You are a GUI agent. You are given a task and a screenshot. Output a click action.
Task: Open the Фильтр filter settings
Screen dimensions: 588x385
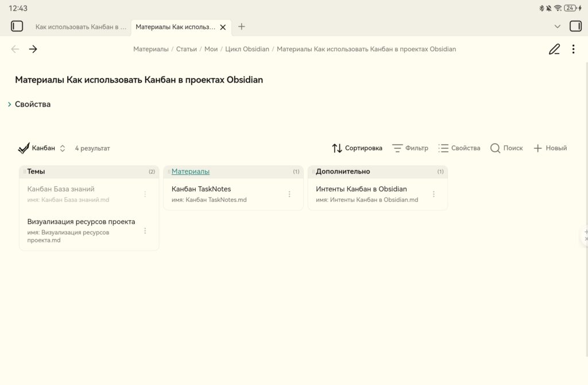410,148
